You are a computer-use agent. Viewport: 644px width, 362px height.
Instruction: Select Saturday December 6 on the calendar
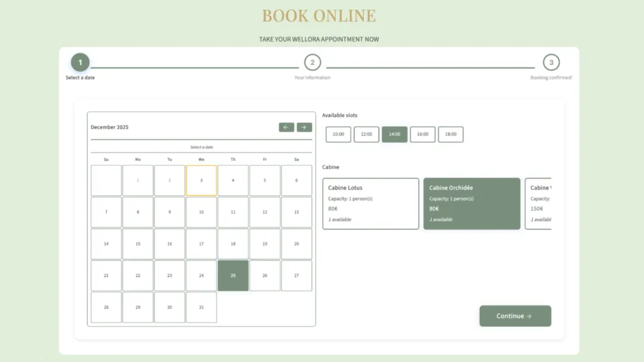pos(296,180)
